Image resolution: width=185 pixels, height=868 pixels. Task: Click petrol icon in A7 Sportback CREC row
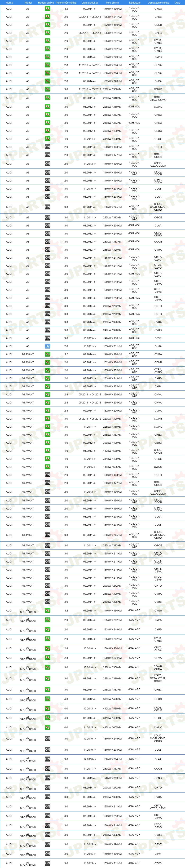tap(48, 690)
